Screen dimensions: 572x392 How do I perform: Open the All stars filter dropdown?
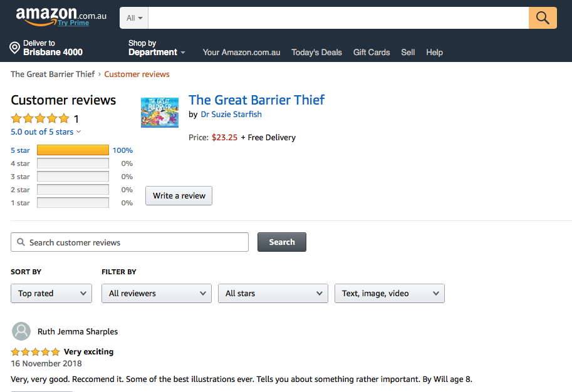click(x=273, y=293)
